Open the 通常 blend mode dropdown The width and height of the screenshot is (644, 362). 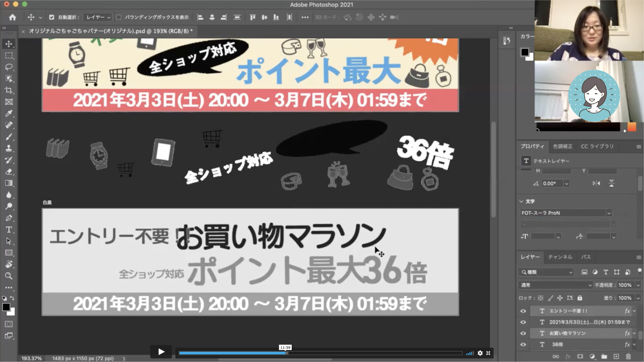pos(555,285)
